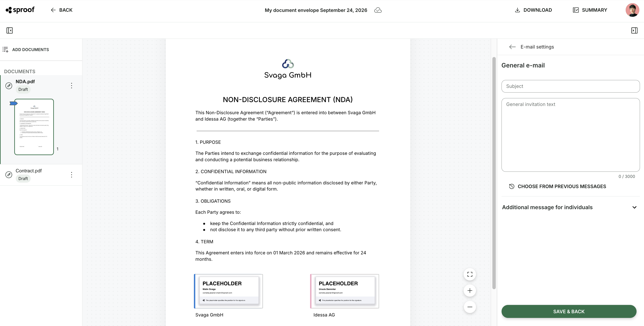Click the cloud saved status icon
Screen dimensions: 644x326
378,10
